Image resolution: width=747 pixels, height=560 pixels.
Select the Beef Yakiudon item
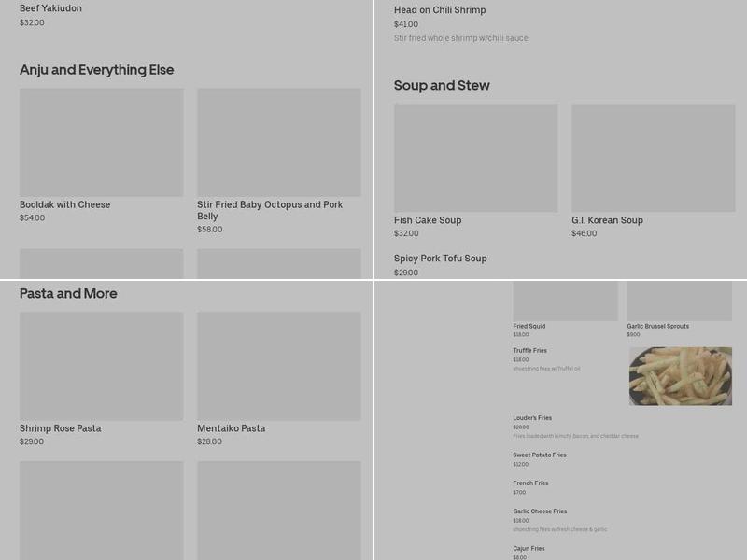tap(50, 8)
